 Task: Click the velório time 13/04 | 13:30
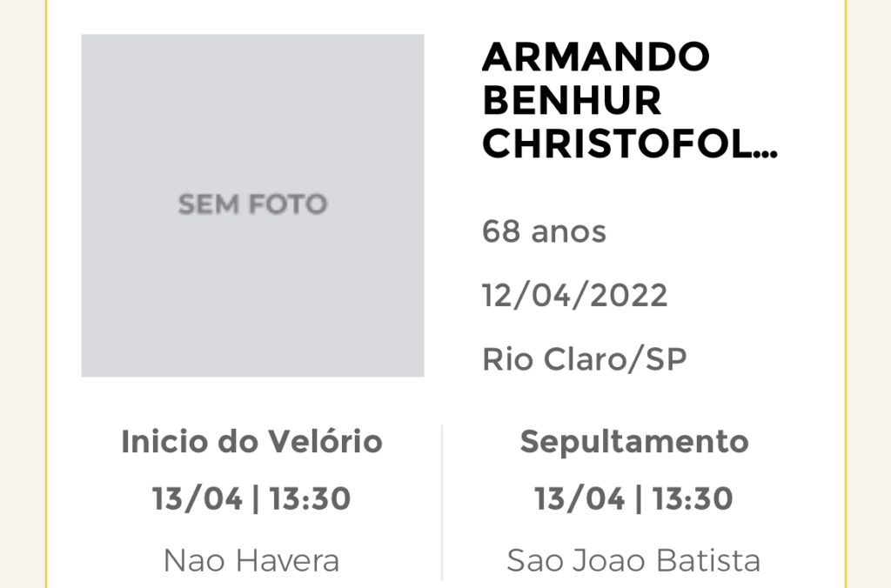pyautogui.click(x=251, y=498)
